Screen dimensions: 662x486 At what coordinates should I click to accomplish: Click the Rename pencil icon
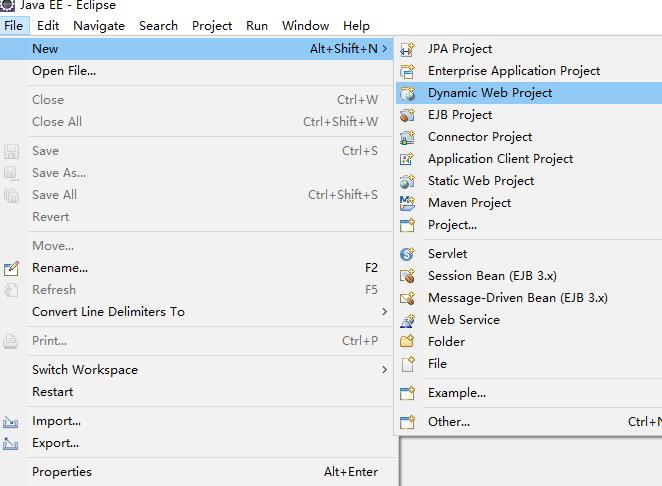click(x=11, y=268)
